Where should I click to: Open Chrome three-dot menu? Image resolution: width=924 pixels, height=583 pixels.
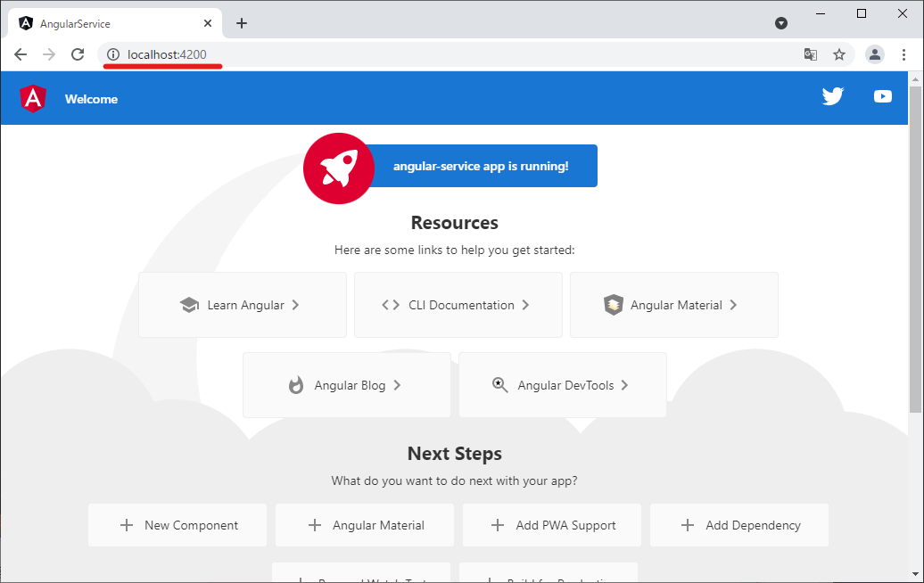[903, 54]
